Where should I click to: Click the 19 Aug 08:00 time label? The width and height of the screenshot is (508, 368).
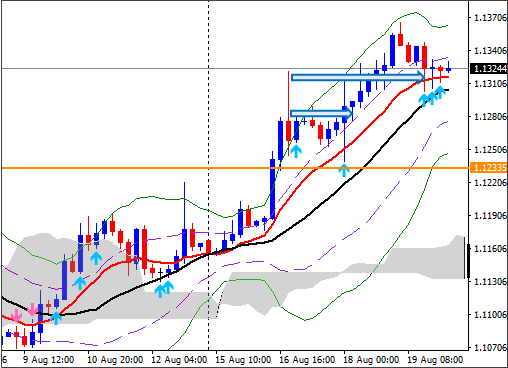tap(435, 360)
